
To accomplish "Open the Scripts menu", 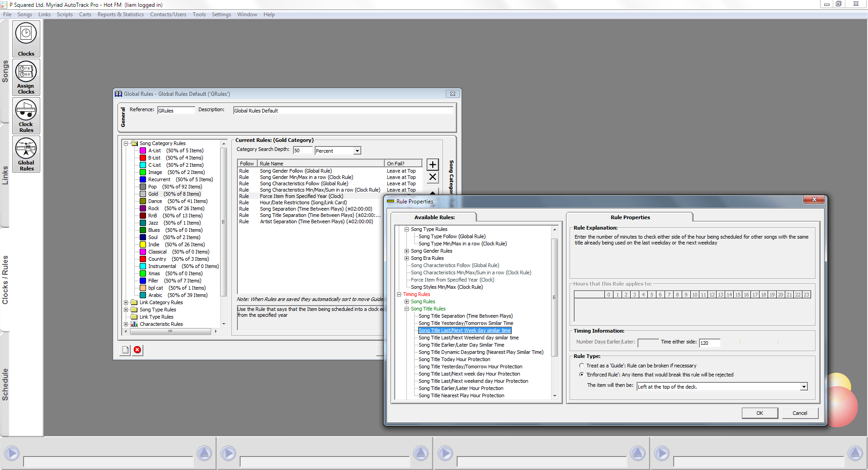I will point(65,14).
